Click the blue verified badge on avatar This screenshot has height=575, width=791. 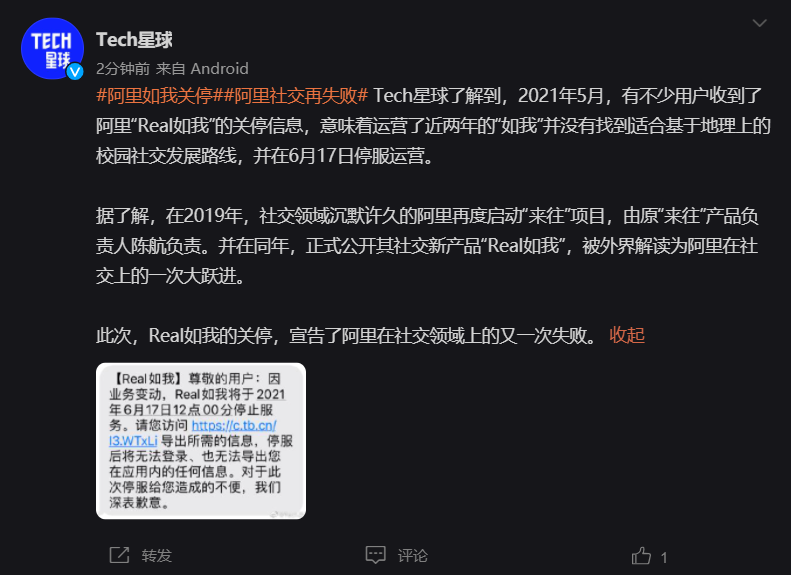pyautogui.click(x=75, y=72)
